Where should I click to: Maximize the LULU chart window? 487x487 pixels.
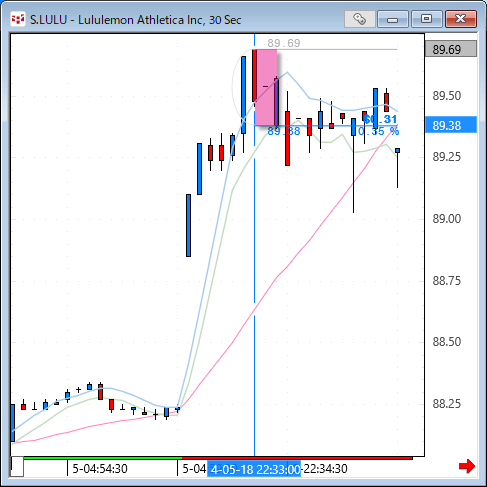(426, 19)
